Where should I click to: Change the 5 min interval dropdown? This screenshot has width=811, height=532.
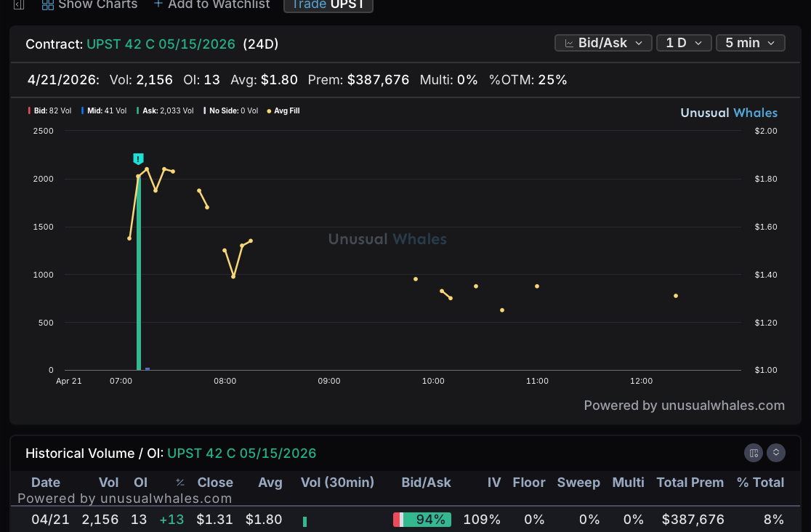(x=751, y=43)
